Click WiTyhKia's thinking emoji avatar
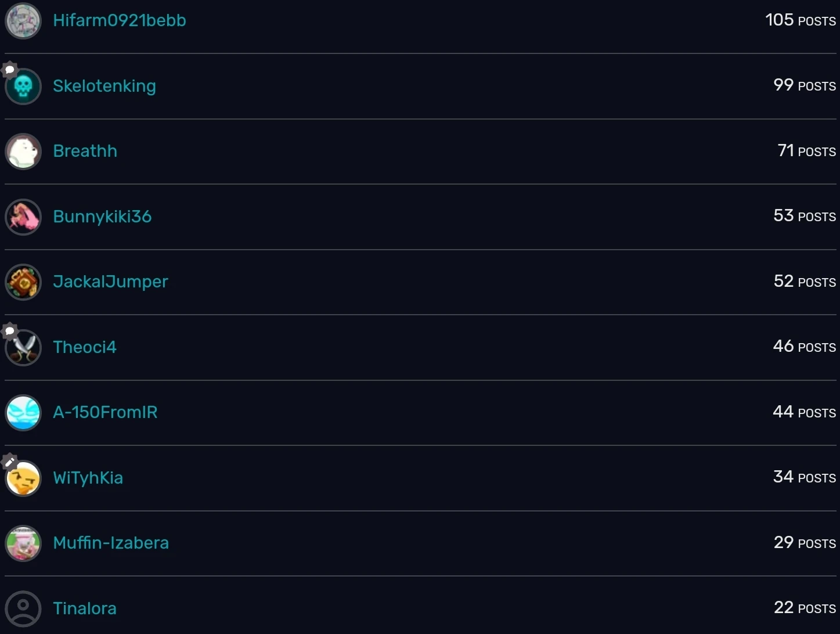This screenshot has width=840, height=634. pyautogui.click(x=23, y=478)
